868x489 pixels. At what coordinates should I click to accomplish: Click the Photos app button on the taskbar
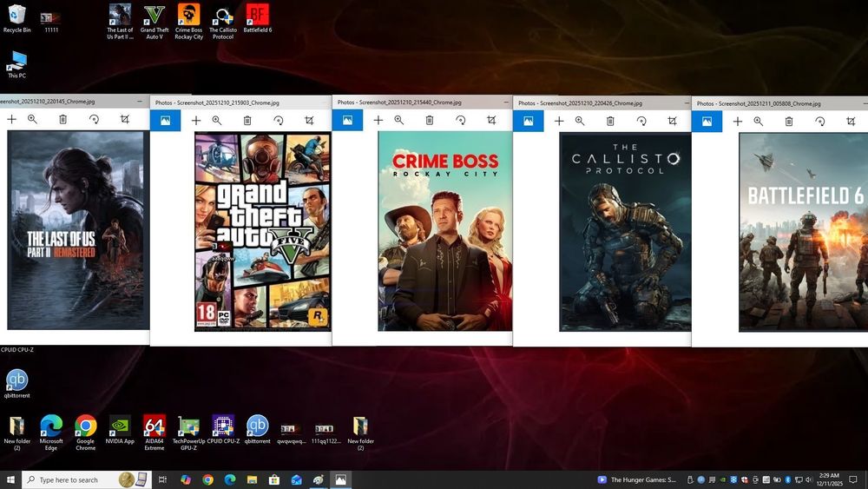pos(340,479)
